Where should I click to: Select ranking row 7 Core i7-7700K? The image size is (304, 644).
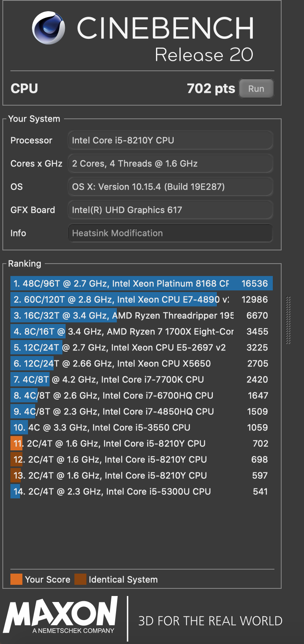[142, 380]
